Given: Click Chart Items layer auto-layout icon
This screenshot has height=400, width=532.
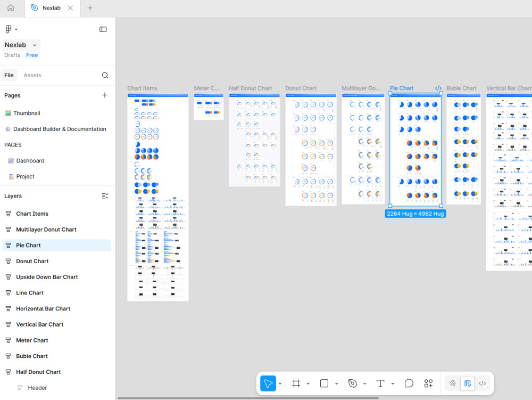Looking at the screenshot, I should pyautogui.click(x=8, y=214).
